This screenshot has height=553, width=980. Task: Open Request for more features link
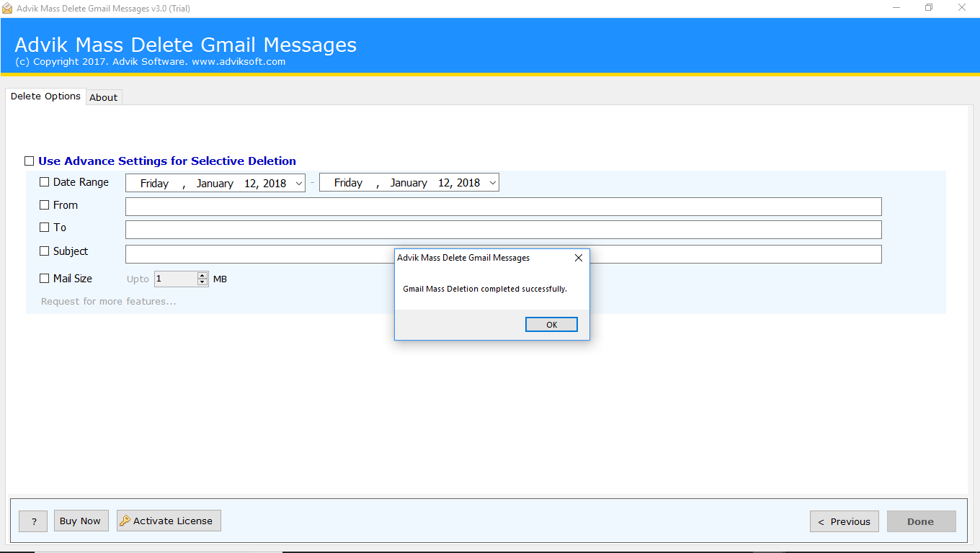pos(109,301)
